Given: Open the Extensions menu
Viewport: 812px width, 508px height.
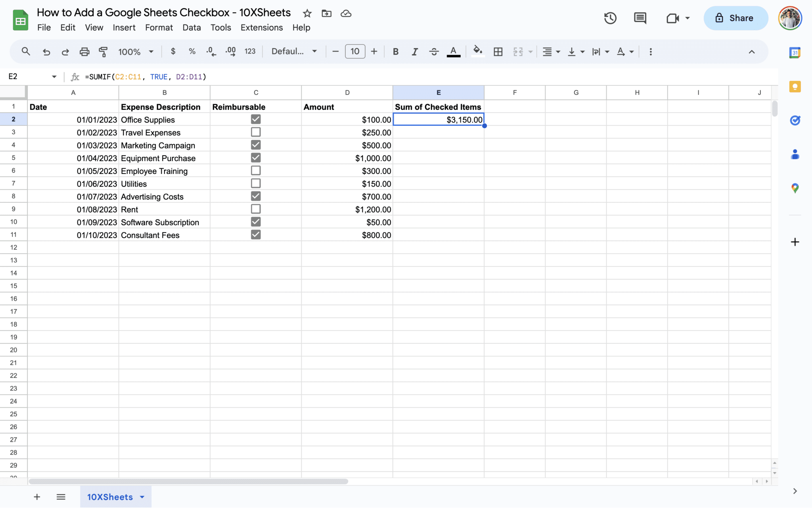Looking at the screenshot, I should [x=262, y=27].
